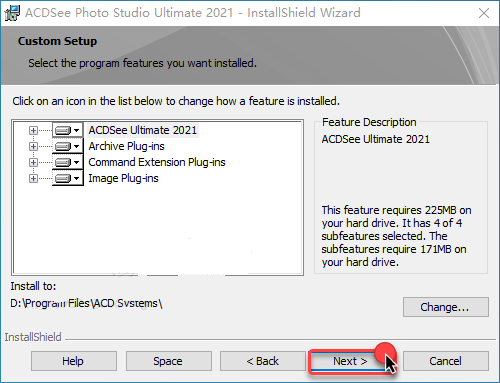500x383 pixels.
Task: Open install options dropdown for Image Plug-ins
Action: click(x=77, y=178)
